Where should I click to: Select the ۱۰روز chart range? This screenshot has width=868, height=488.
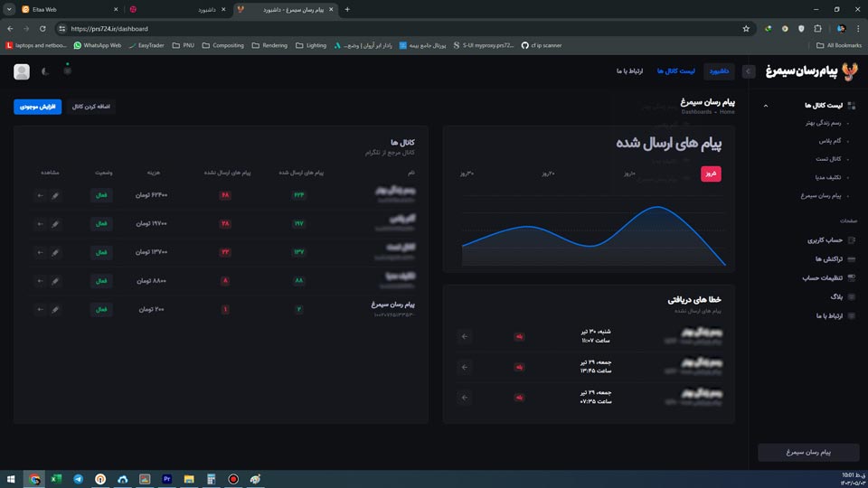[629, 174]
